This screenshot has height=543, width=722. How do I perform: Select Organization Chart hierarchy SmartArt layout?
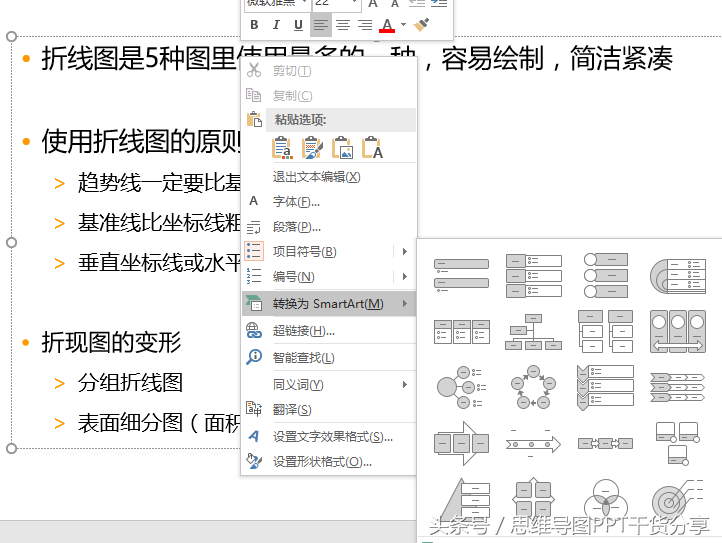point(533,332)
